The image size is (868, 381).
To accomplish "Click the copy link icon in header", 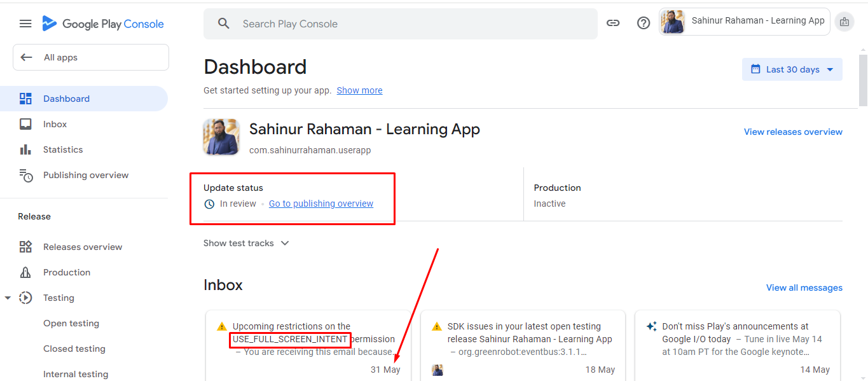I will pos(613,24).
